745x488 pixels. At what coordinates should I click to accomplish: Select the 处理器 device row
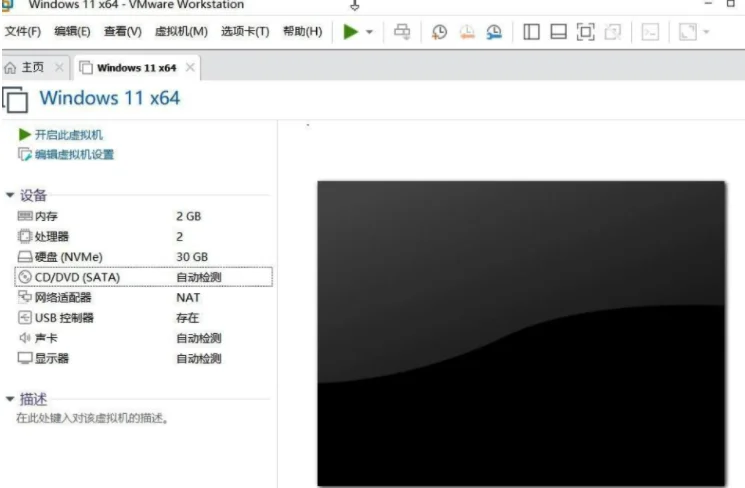(x=143, y=237)
